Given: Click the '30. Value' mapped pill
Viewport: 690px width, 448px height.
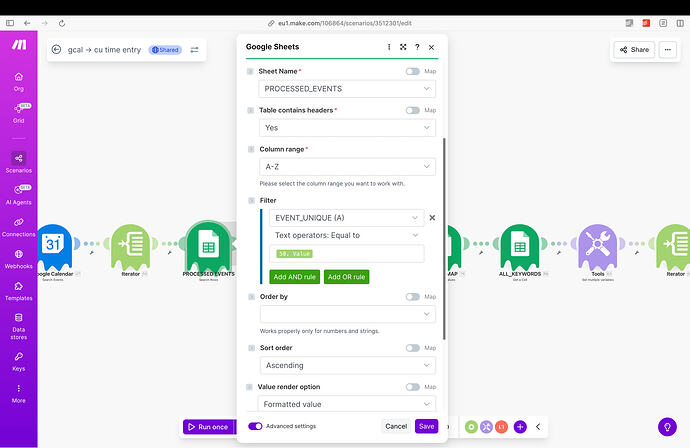Looking at the screenshot, I should tap(294, 254).
